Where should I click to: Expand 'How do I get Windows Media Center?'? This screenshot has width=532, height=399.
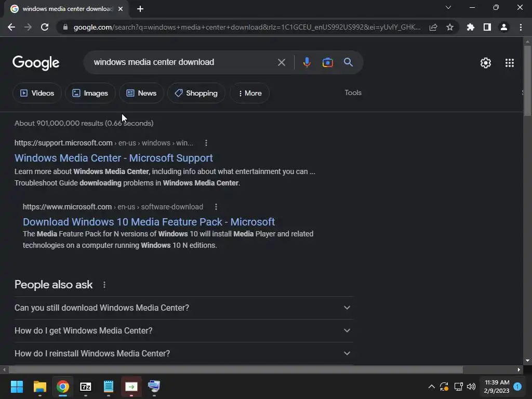click(184, 330)
